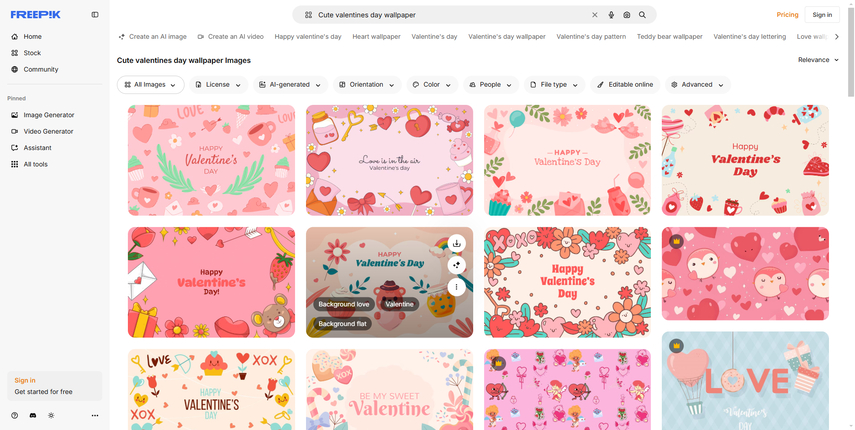855x430 pixels.
Task: Toggle Editable online filter
Action: click(x=625, y=85)
